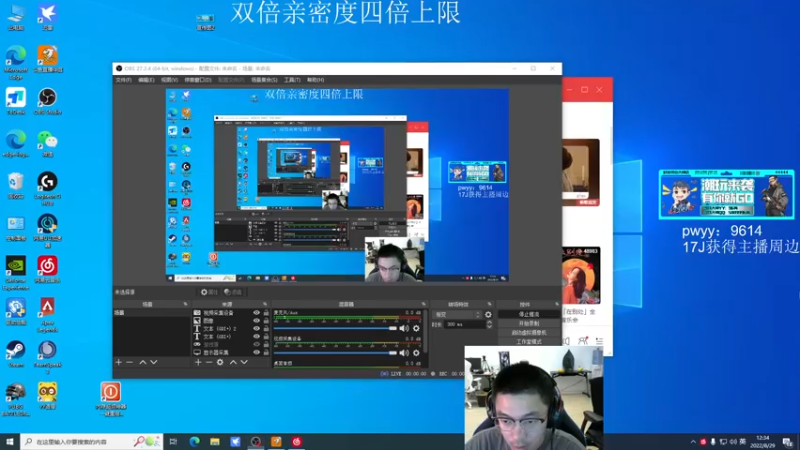Pop out the scene transitions dock
This screenshot has width=800, height=450.
coord(489,304)
